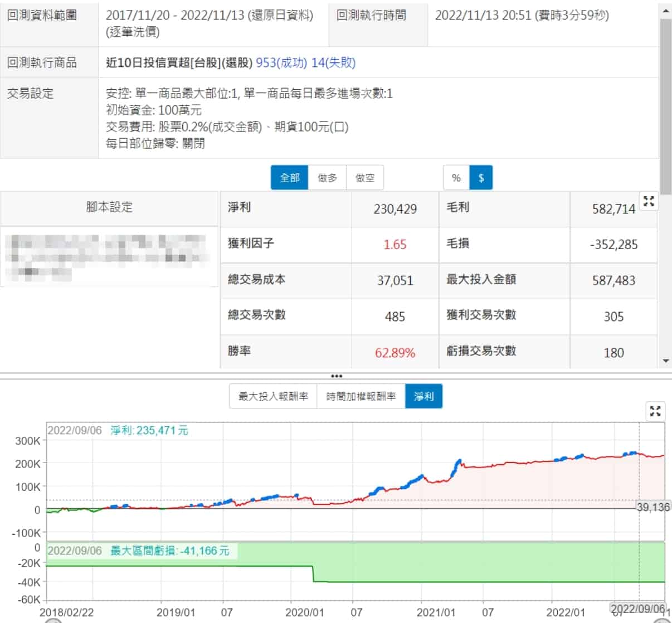Expand the net profit chart to fullscreen
This screenshot has height=623, width=672.
[x=655, y=411]
